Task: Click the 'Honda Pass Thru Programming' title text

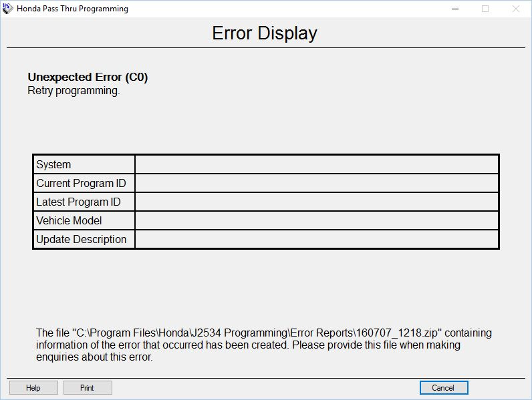Action: (72, 9)
